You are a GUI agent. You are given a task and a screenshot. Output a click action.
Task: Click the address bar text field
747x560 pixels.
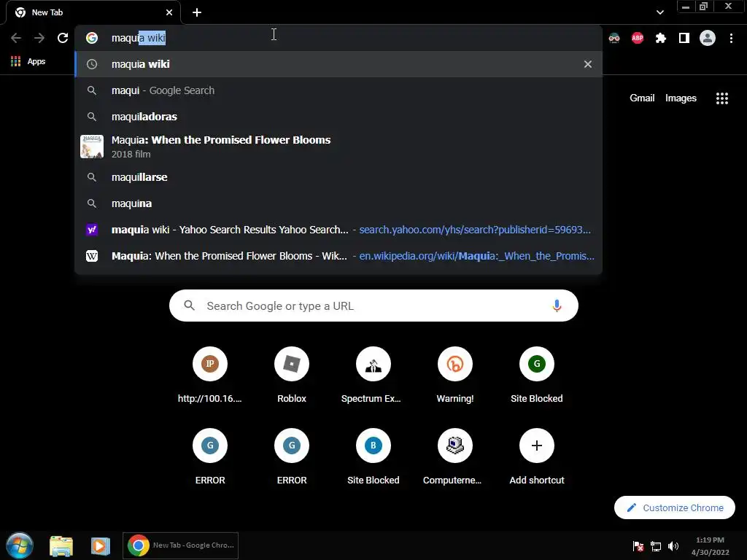(338, 38)
